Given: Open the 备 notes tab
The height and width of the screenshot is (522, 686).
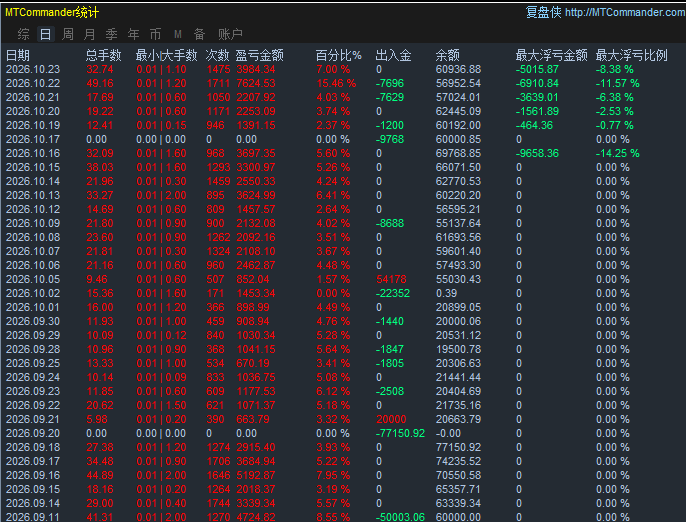Looking at the screenshot, I should [200, 34].
